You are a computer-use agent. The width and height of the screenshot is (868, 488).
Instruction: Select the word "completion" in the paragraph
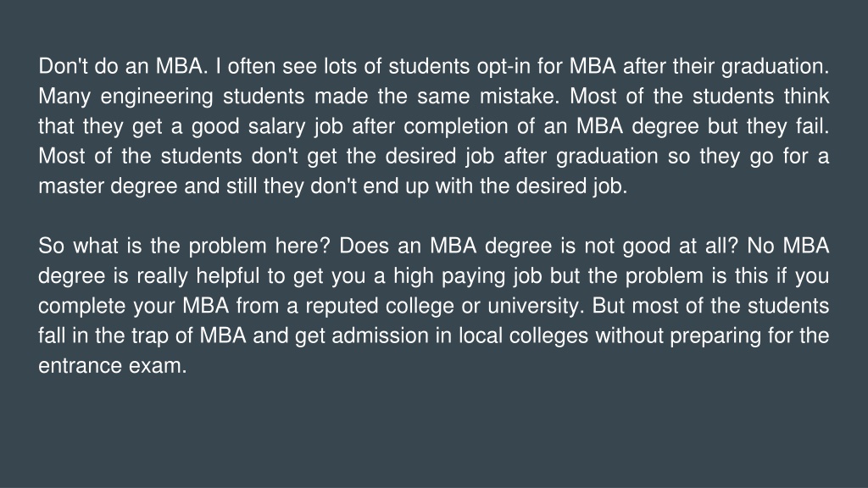[455, 127]
